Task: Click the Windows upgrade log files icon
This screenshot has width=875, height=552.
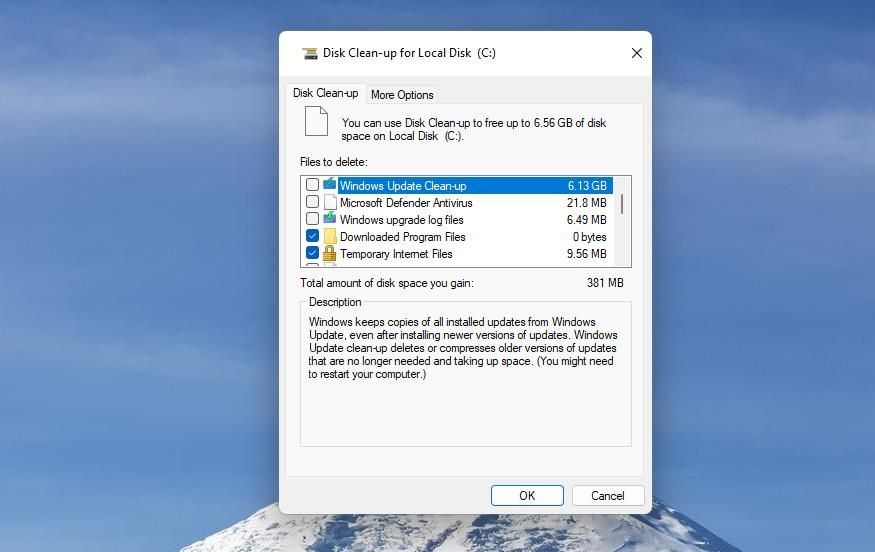Action: (x=330, y=218)
